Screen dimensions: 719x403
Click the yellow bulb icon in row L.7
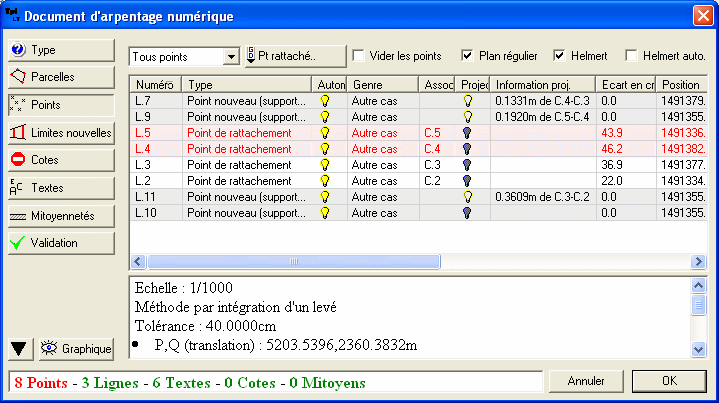[x=324, y=101]
